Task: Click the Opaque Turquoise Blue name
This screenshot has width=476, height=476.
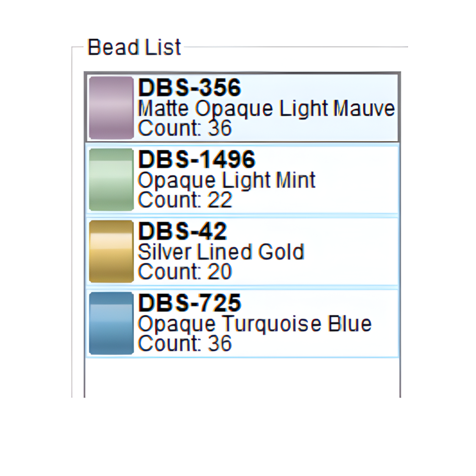Action: coord(255,324)
